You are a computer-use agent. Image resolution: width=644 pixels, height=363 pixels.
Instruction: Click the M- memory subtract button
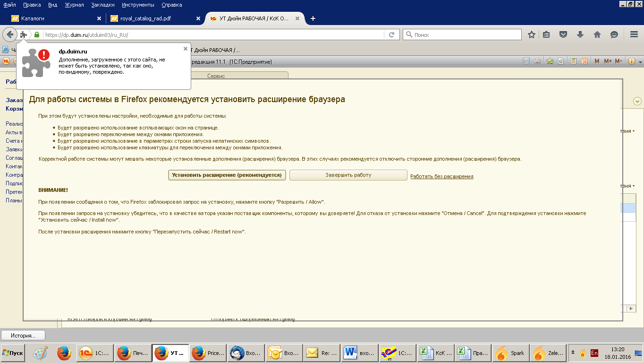point(619,61)
